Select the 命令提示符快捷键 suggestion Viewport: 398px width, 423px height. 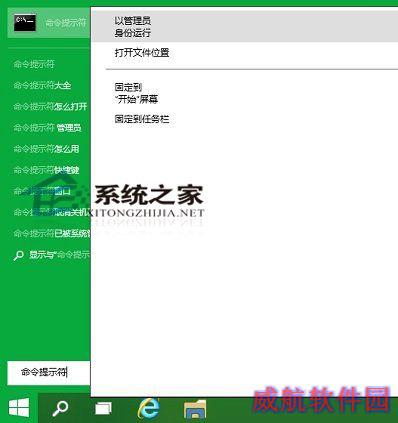pos(46,170)
